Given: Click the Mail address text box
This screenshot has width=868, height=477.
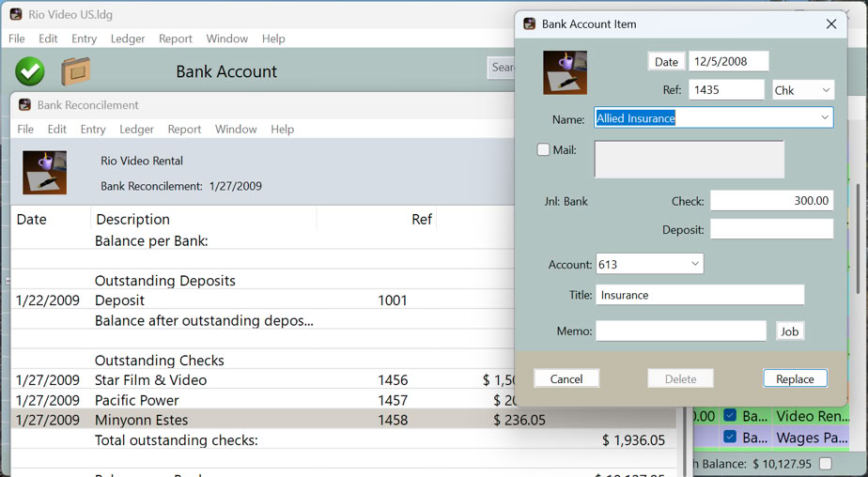Looking at the screenshot, I should click(x=690, y=160).
